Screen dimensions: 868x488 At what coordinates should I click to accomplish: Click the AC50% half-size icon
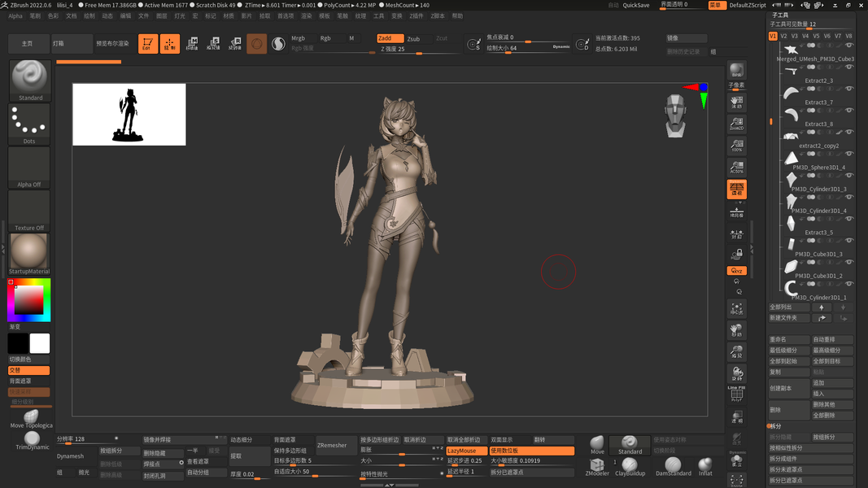coord(737,167)
